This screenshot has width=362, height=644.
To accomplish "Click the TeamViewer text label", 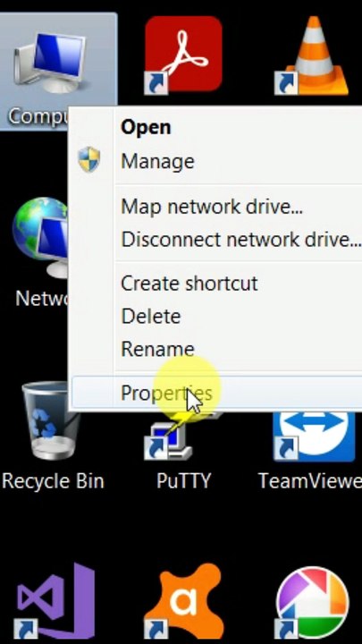I will [x=310, y=481].
